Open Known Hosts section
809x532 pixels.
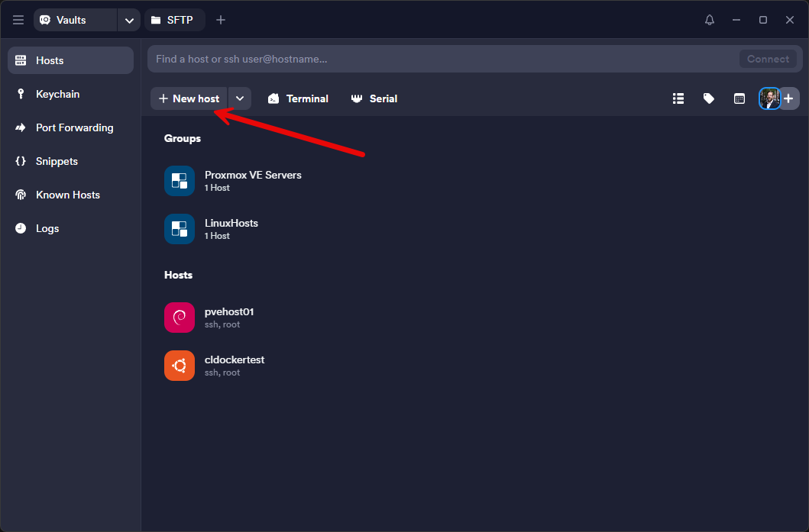point(71,195)
